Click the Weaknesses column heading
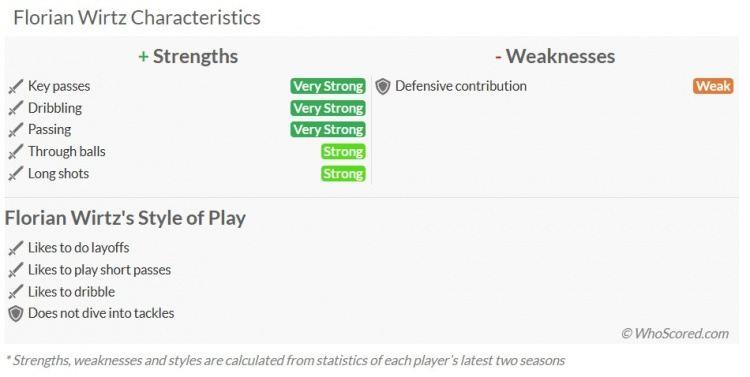This screenshot has height=377, width=750. point(555,56)
